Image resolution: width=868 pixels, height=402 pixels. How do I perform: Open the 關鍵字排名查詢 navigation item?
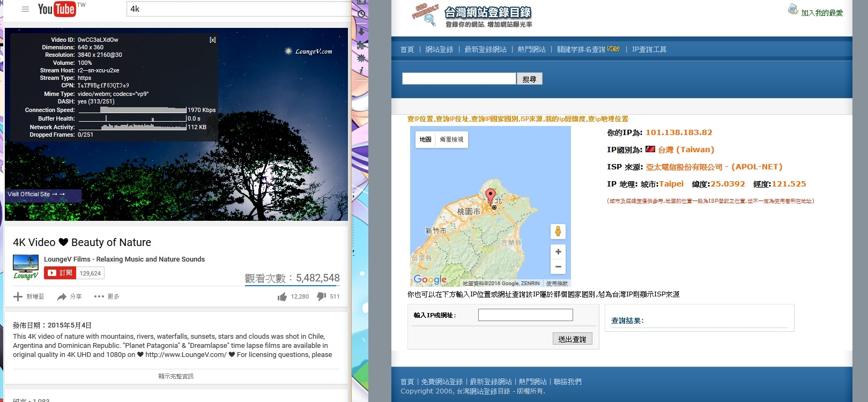[x=581, y=49]
